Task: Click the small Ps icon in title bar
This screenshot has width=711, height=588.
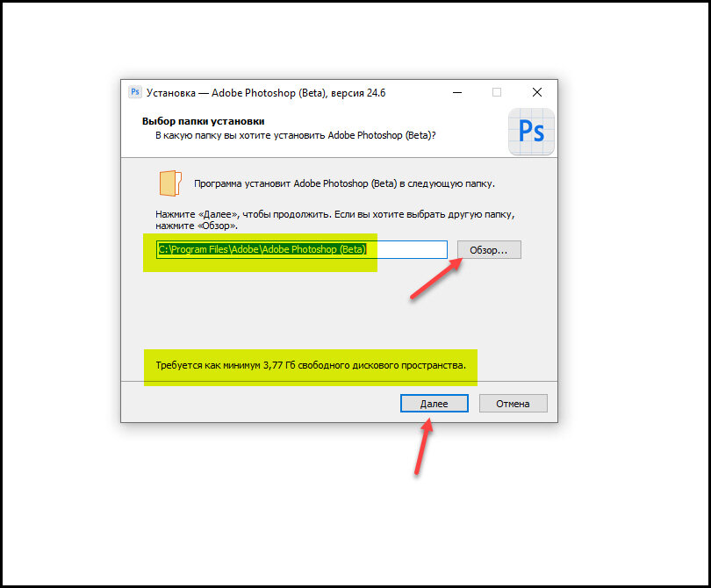Action: [x=135, y=92]
